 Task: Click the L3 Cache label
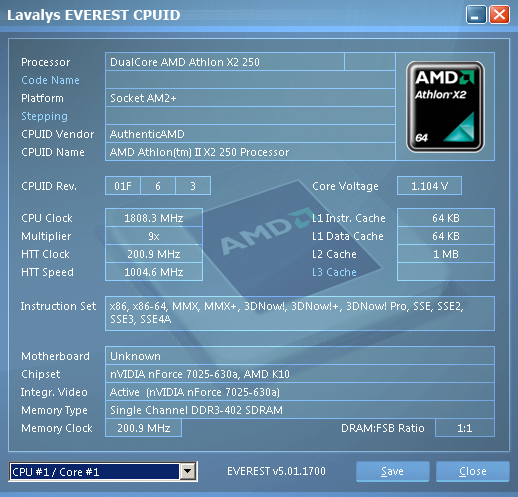pos(334,272)
